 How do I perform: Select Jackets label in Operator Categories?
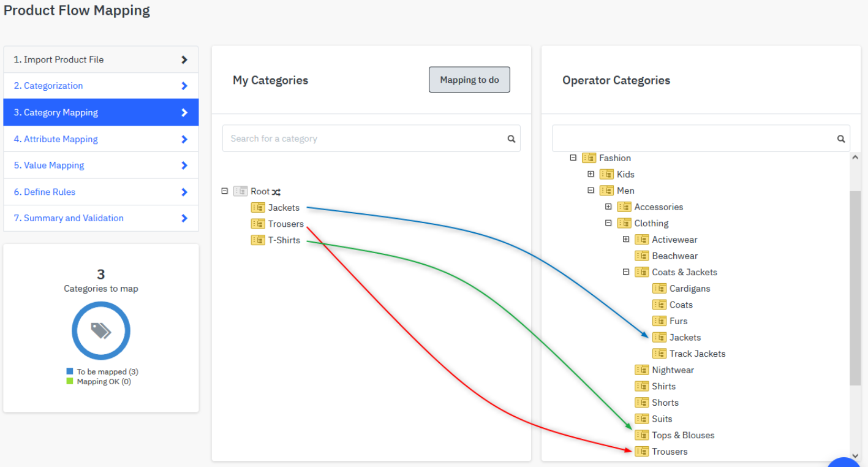coord(685,337)
